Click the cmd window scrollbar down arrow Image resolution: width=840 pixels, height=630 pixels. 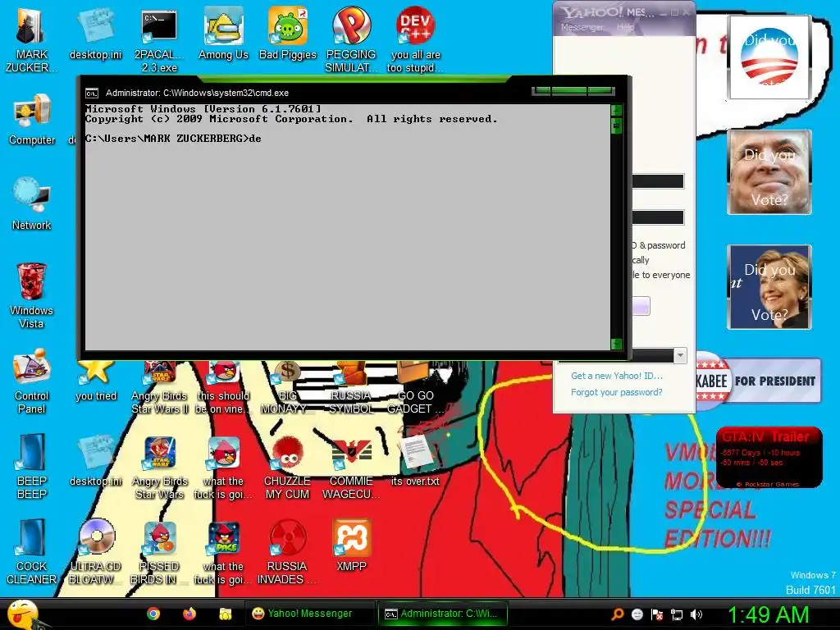(x=617, y=344)
